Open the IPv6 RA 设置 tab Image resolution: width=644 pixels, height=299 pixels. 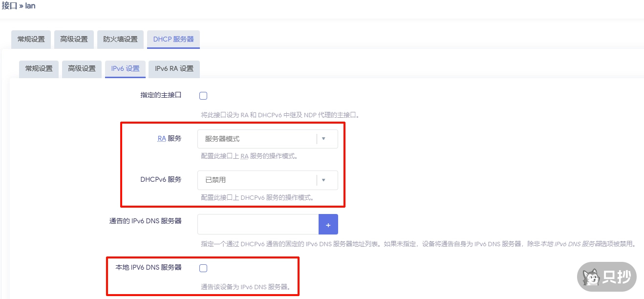click(174, 69)
